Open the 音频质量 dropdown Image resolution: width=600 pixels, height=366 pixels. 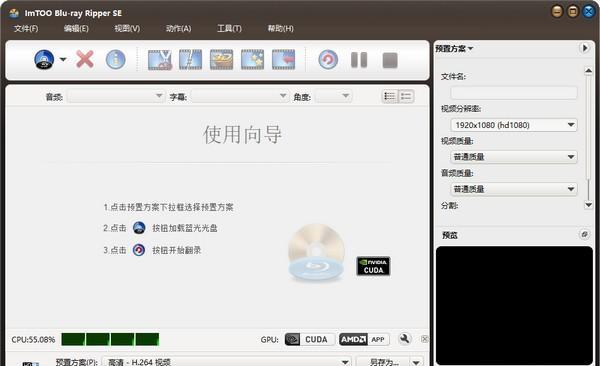pyautogui.click(x=514, y=189)
